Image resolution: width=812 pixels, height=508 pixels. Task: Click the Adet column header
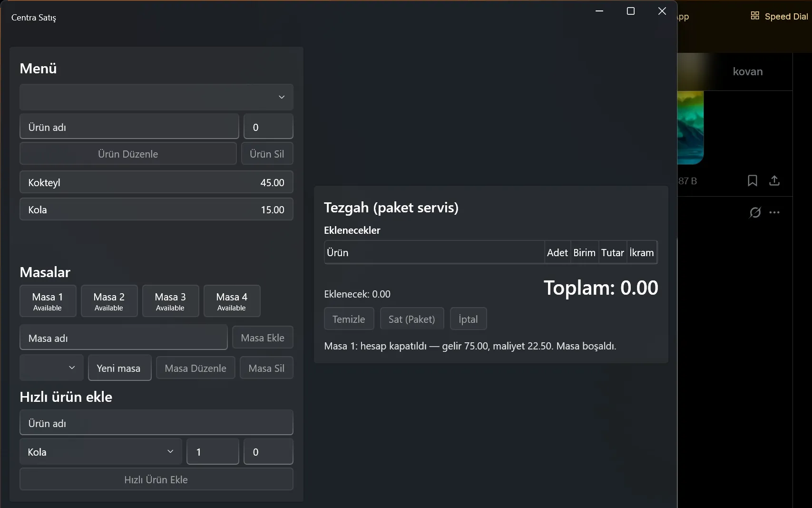(557, 252)
